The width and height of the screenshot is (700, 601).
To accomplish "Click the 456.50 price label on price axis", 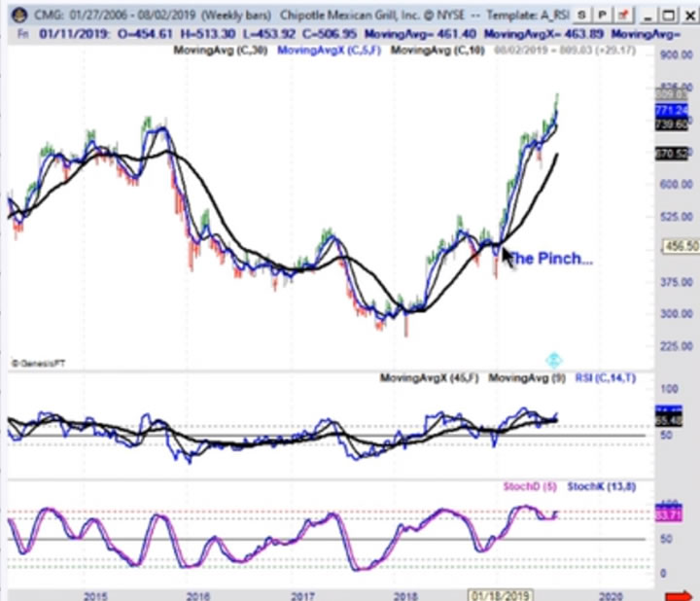I will pyautogui.click(x=680, y=247).
